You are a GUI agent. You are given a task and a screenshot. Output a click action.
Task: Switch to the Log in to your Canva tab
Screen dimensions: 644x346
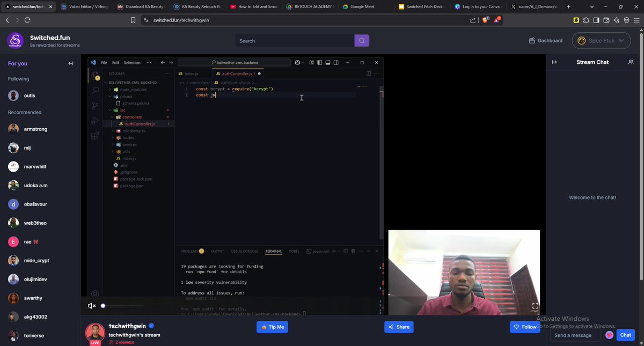pyautogui.click(x=478, y=6)
